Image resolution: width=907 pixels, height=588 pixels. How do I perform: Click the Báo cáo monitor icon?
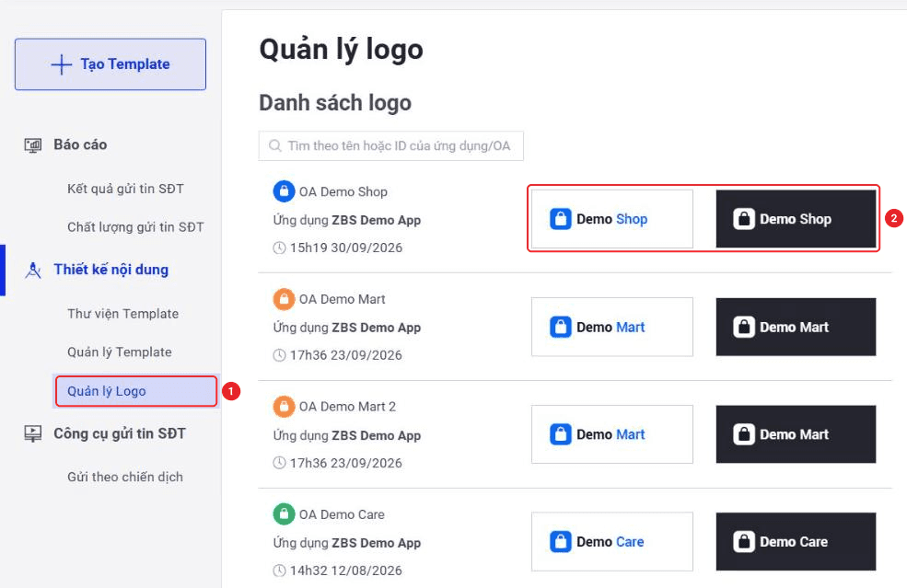[33, 145]
